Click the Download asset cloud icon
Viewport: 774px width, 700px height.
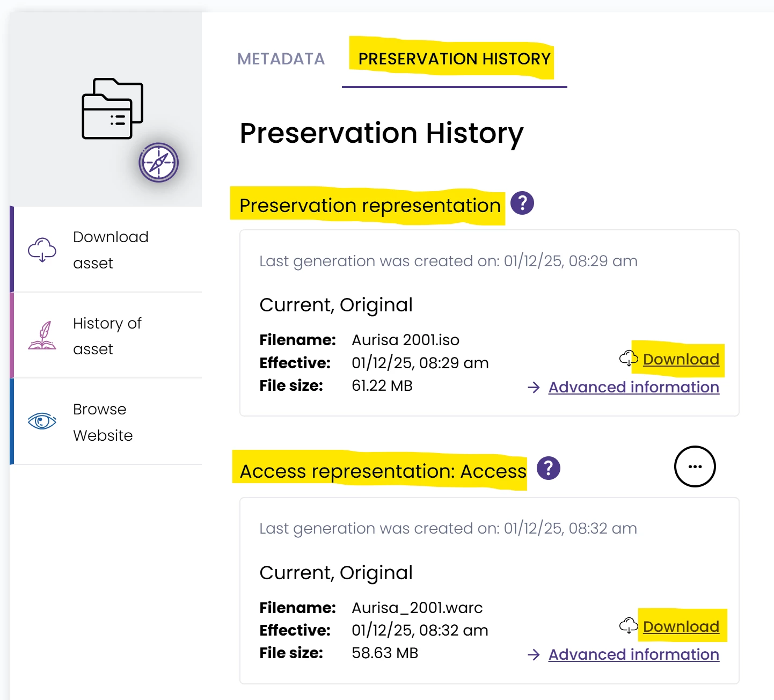(42, 250)
